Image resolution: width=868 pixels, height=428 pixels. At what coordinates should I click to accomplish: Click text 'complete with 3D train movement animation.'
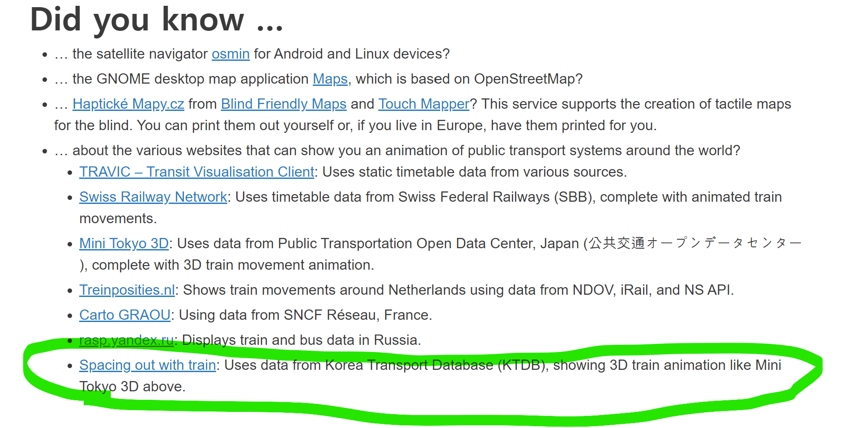[x=233, y=265]
